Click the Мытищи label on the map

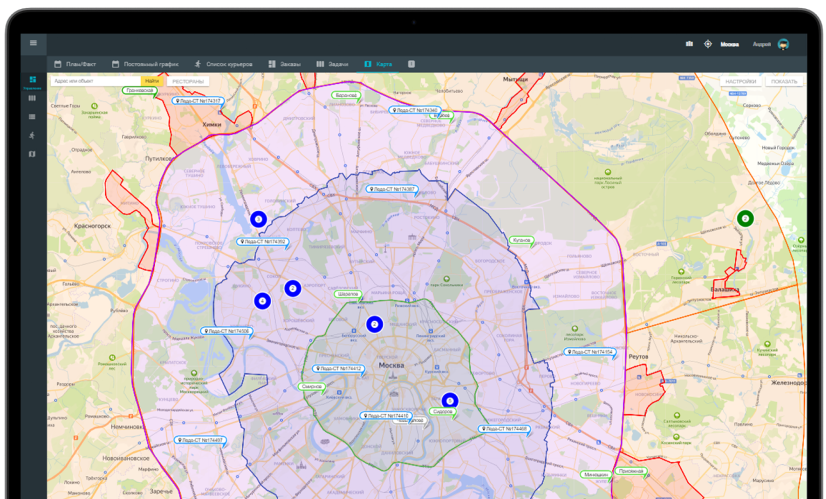click(x=515, y=79)
